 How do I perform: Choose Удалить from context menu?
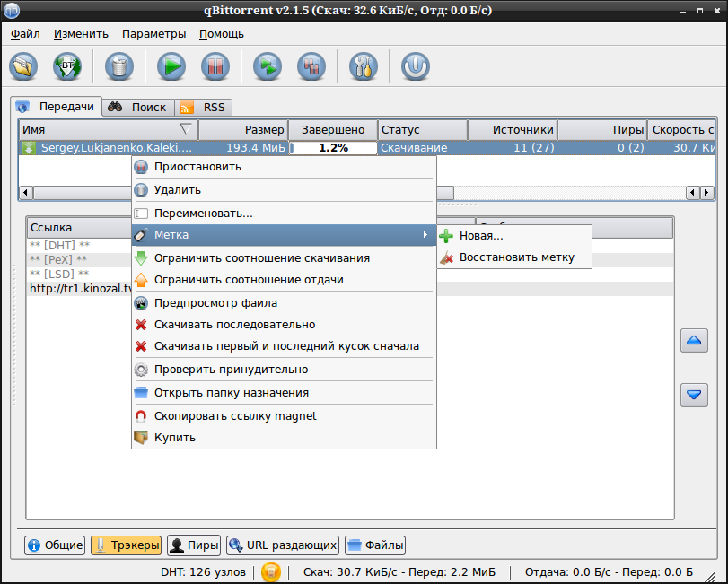(x=285, y=189)
